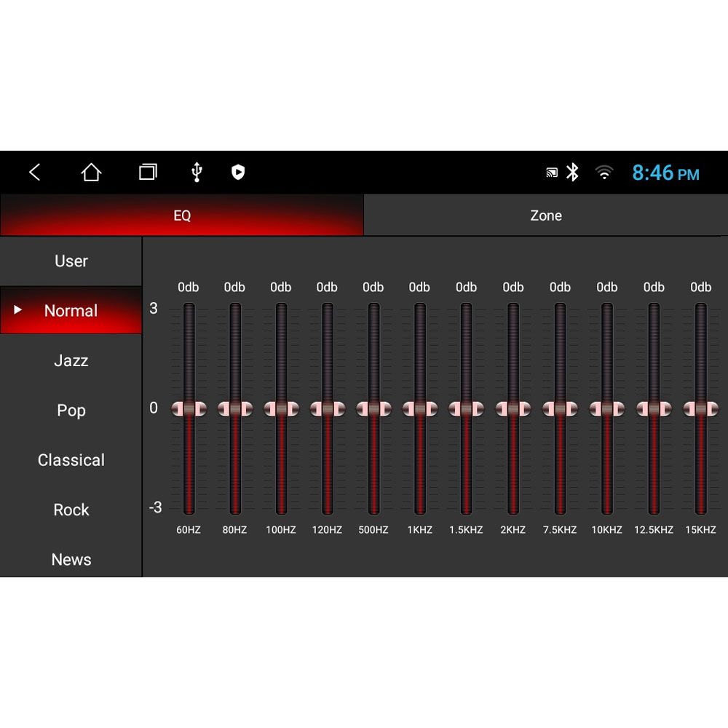
Task: Click the 3 scale label
Action: pyautogui.click(x=154, y=308)
